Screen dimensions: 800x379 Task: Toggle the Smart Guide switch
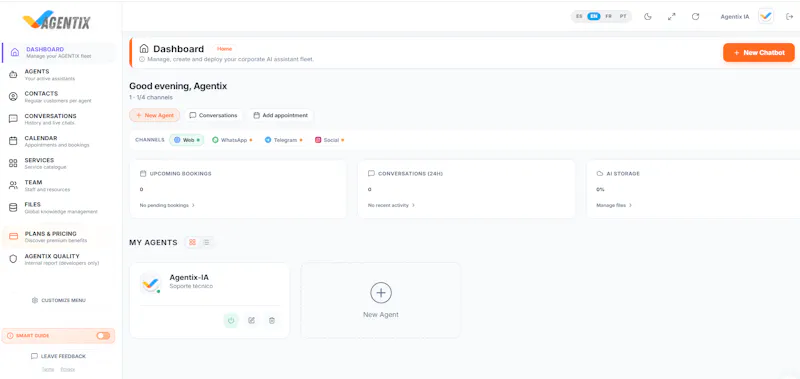103,336
